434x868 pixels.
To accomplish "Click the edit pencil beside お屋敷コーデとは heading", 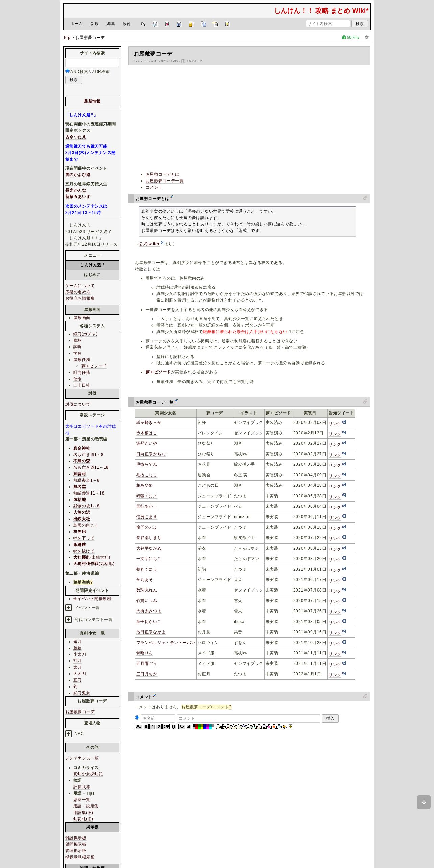I will coord(172,197).
